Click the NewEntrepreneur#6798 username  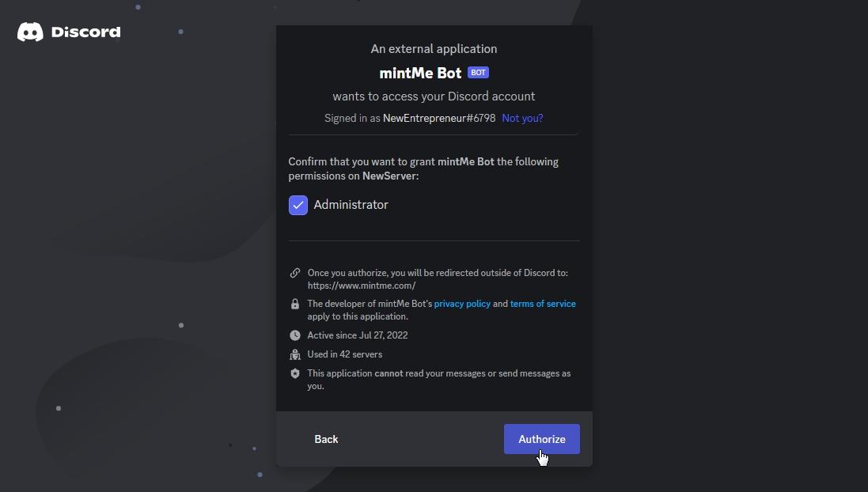(439, 118)
